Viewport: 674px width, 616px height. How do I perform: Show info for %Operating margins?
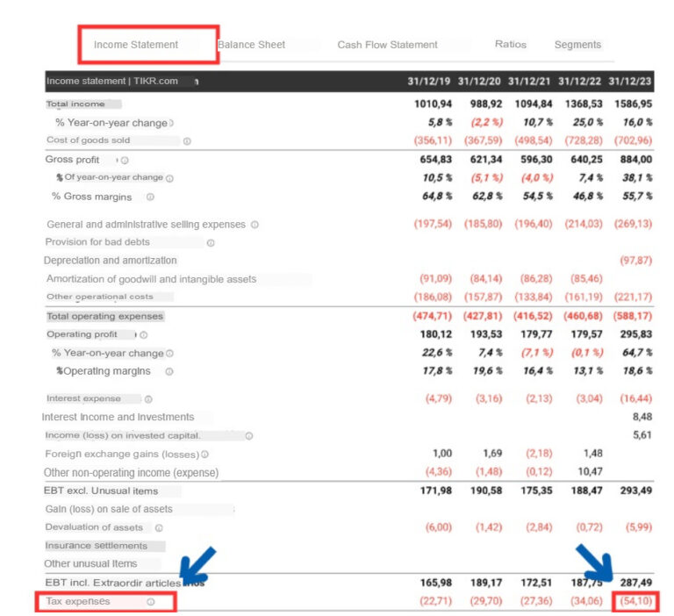(169, 372)
